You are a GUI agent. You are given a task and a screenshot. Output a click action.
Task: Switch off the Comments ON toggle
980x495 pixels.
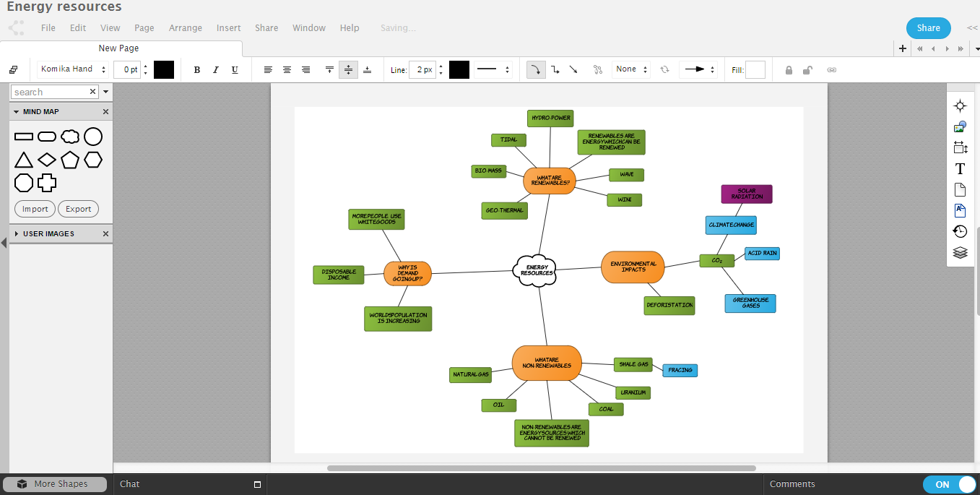coord(950,484)
